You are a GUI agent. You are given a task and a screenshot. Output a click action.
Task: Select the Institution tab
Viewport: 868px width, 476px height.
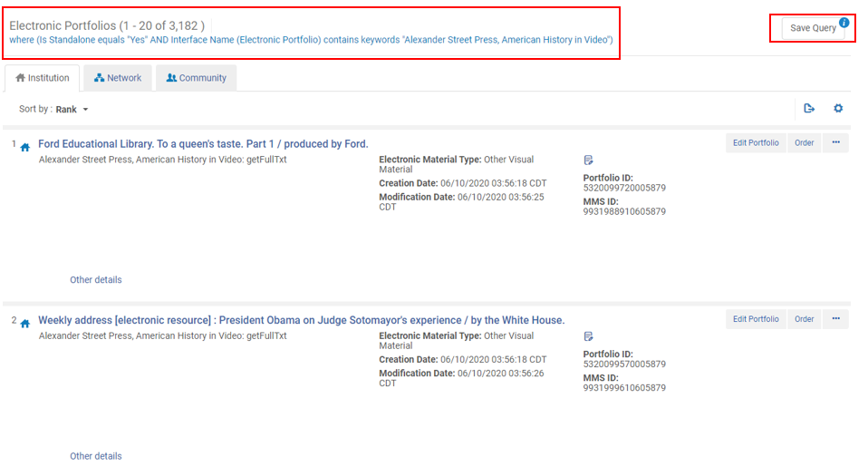tap(43, 78)
